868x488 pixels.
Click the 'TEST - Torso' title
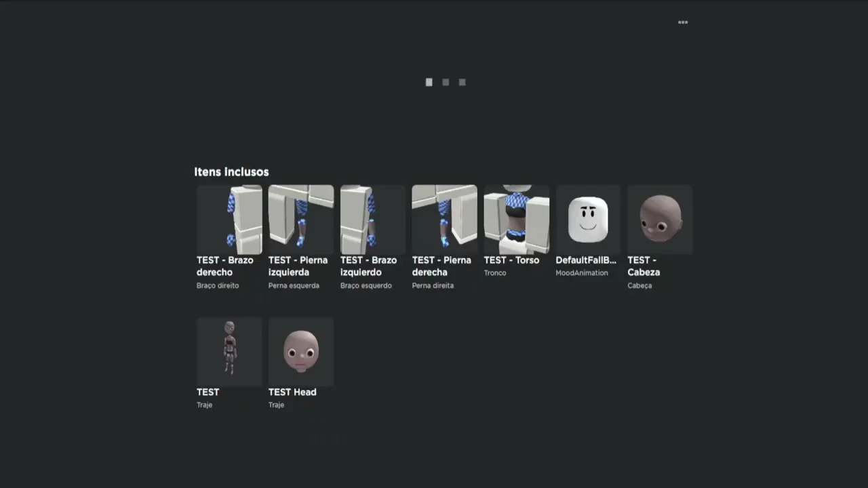(512, 260)
